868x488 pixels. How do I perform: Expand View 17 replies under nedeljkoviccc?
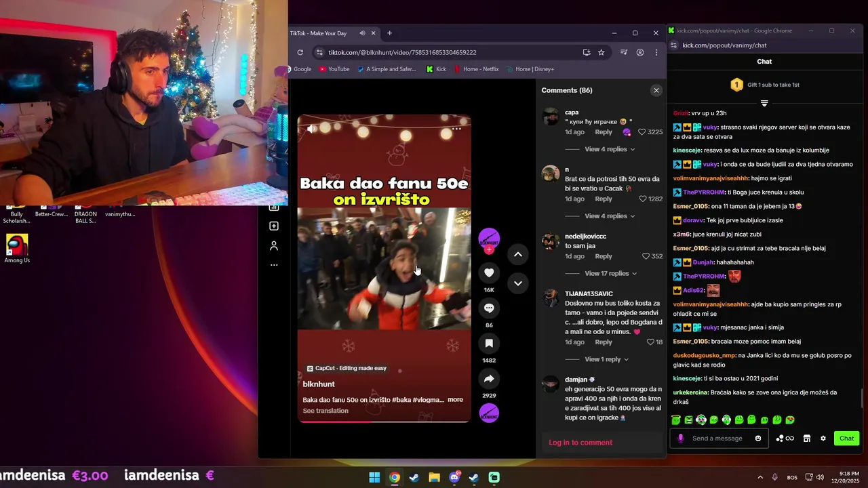click(611, 274)
